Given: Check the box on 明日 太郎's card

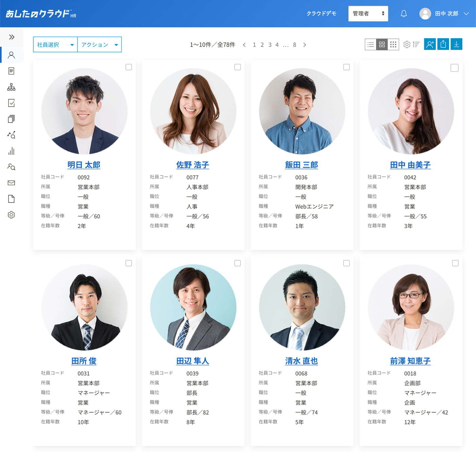Looking at the screenshot, I should tap(129, 67).
